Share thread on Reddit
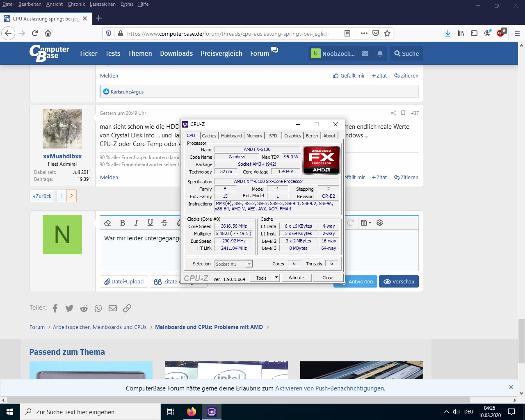Screen dimensions: 525x420 pyautogui.click(x=84, y=308)
